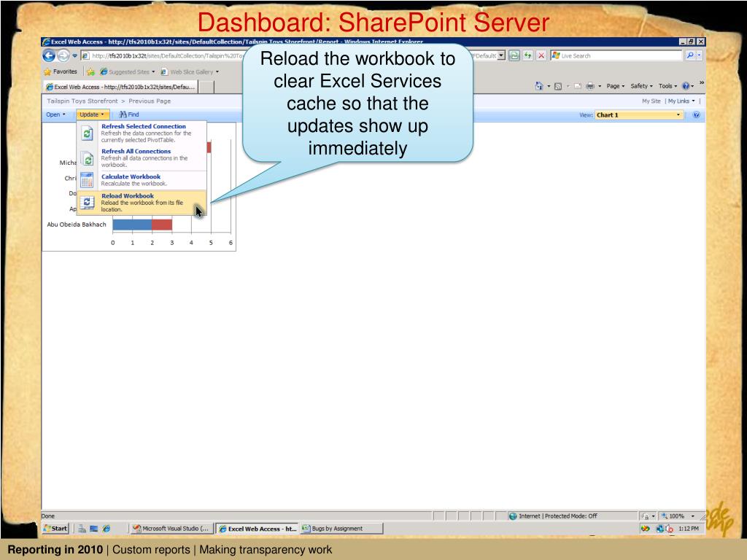This screenshot has width=747, height=560.
Task: Expand the Home button dropdown arrow
Action: [x=549, y=86]
